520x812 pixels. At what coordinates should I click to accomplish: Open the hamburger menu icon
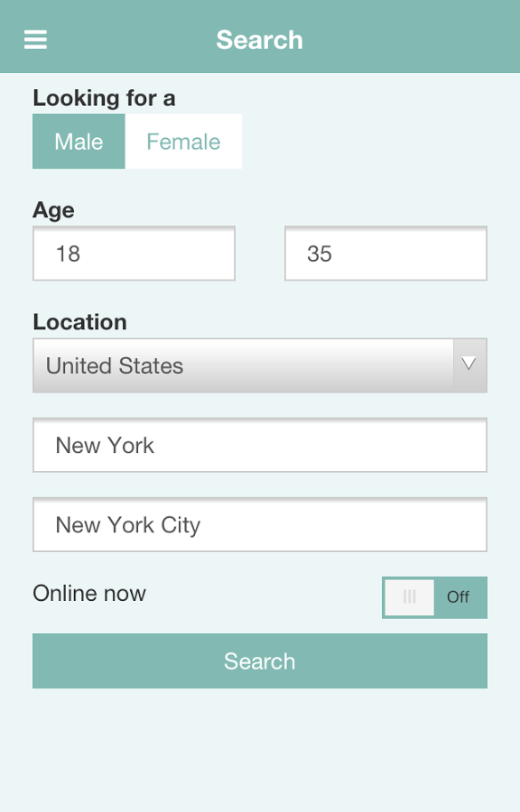pos(35,40)
